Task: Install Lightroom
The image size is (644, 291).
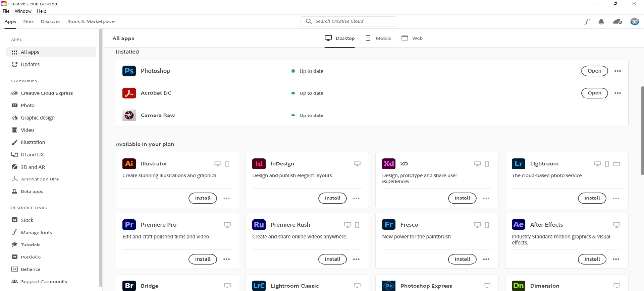Action: [x=592, y=198]
